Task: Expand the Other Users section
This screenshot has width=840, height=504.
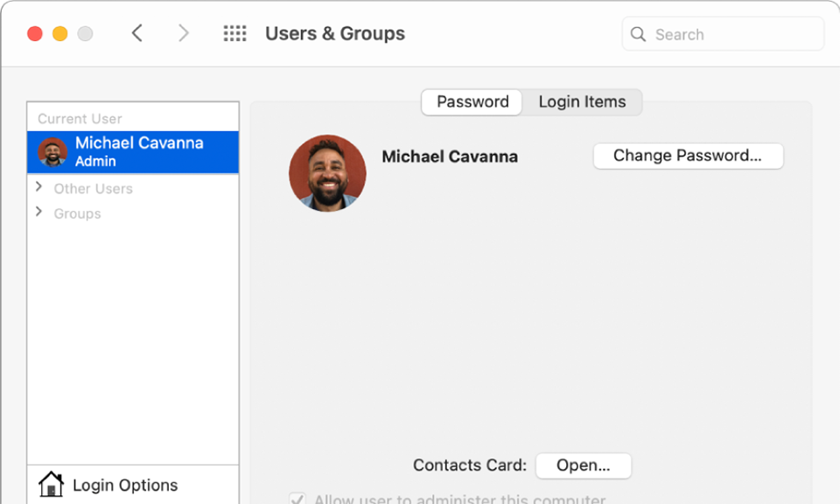Action: [x=38, y=186]
